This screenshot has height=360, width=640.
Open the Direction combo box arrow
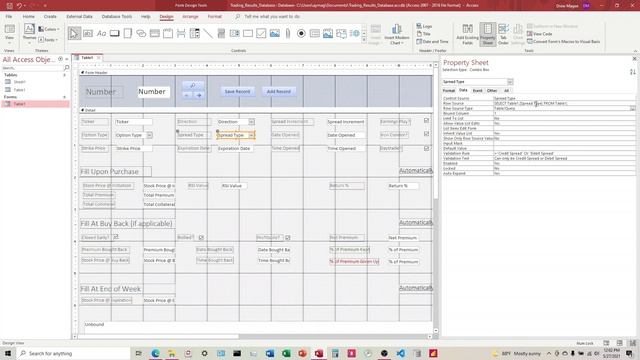click(x=251, y=122)
